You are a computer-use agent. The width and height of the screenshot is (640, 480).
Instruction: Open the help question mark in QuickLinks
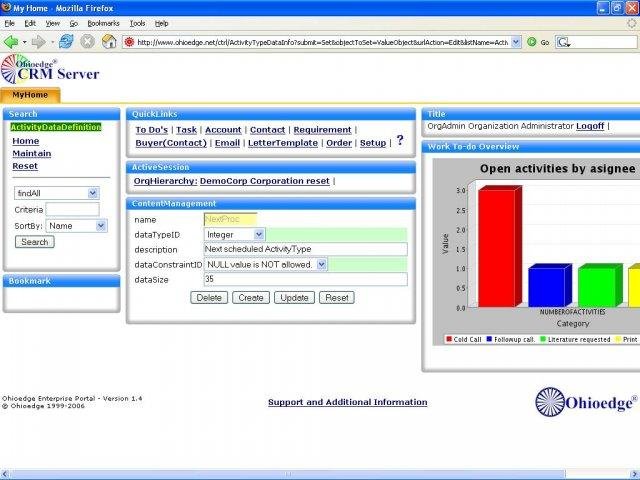pyautogui.click(x=400, y=140)
